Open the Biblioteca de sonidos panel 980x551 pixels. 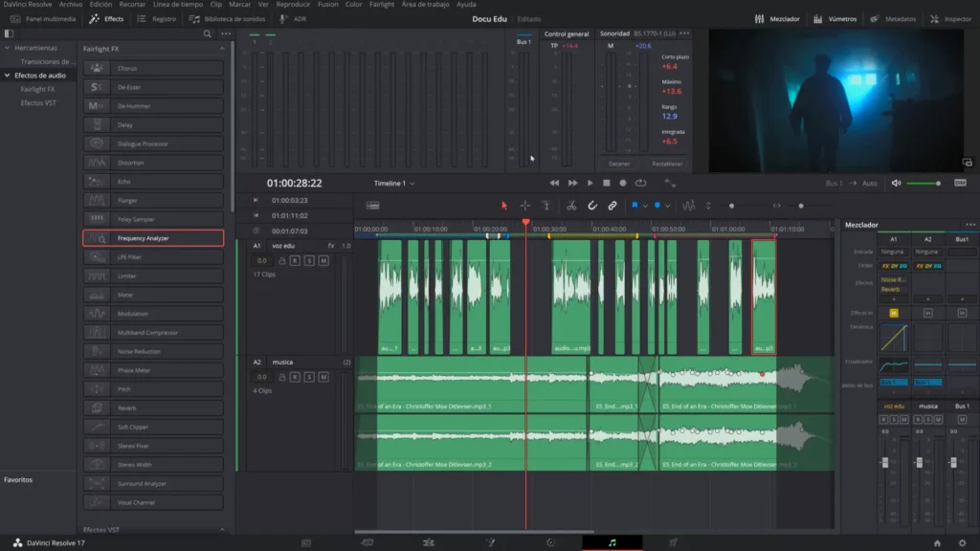(235, 19)
